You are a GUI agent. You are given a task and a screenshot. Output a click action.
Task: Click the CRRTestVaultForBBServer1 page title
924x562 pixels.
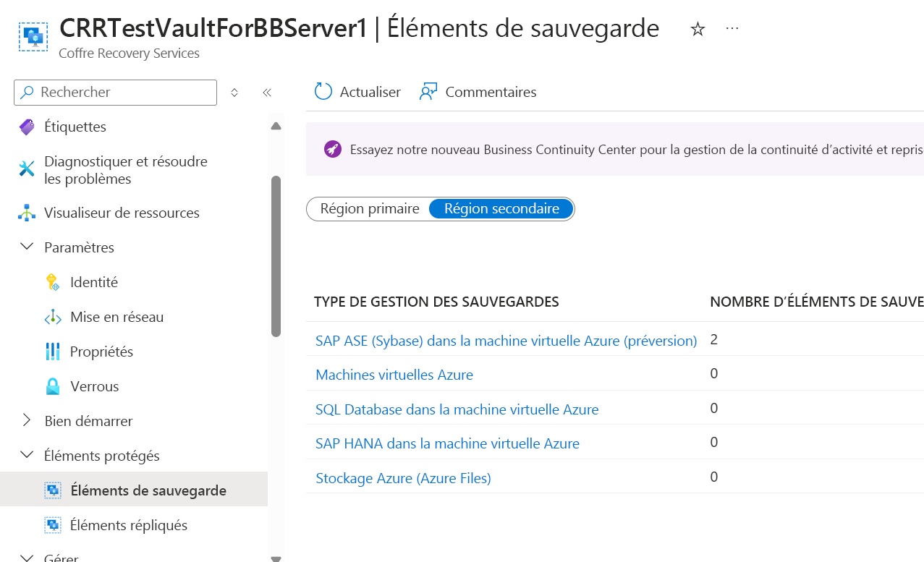coord(213,28)
